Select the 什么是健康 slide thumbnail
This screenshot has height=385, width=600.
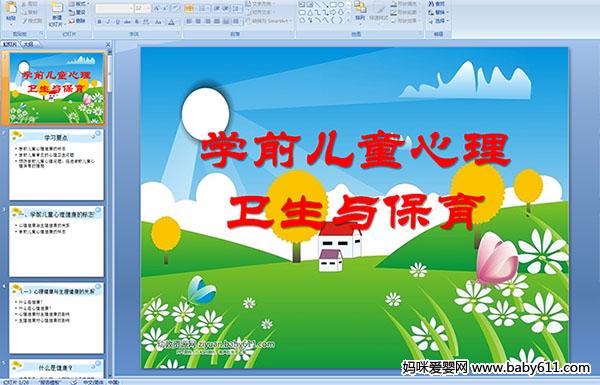tap(57, 368)
